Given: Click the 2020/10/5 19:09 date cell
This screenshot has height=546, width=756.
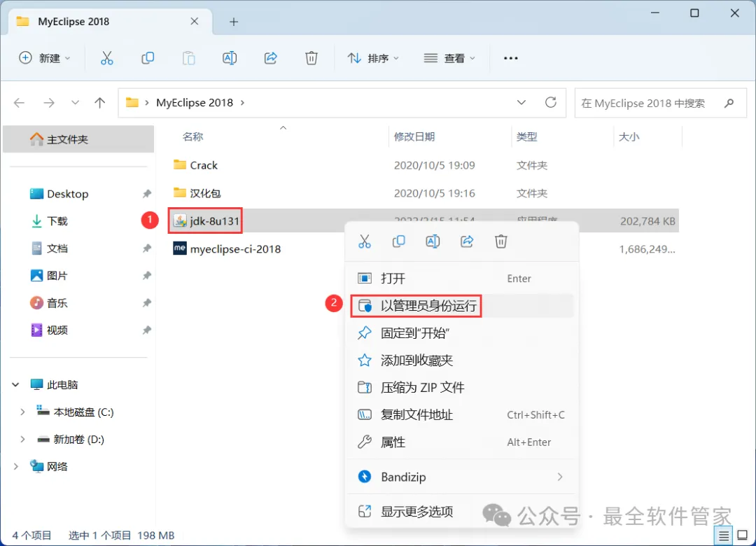Looking at the screenshot, I should point(435,165).
